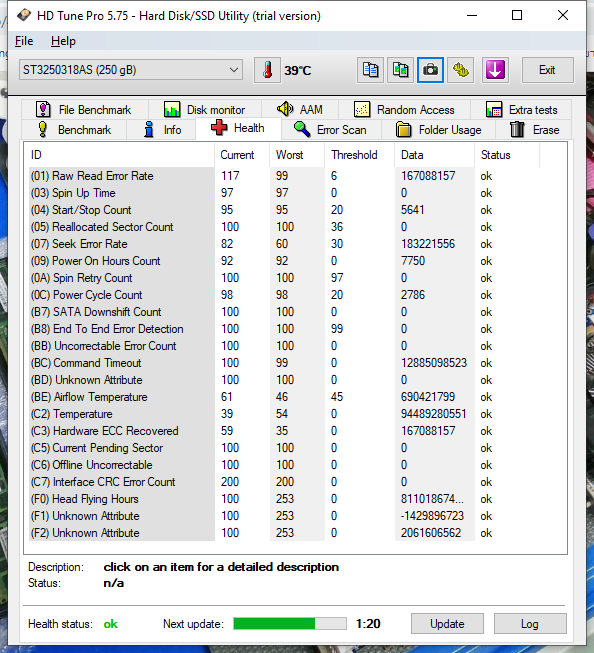Screen dimensions: 594x653
Task: Select the (BD) Unknown Attribute row
Action: click(x=284, y=380)
